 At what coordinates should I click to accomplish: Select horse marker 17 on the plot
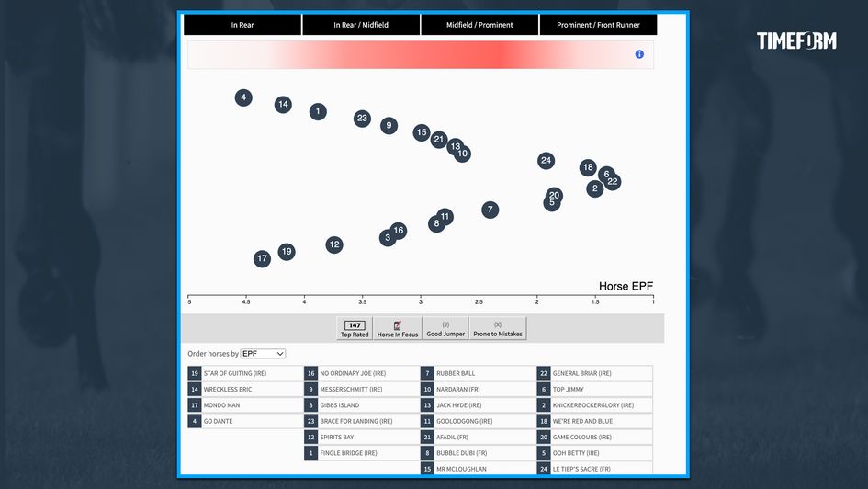263,259
